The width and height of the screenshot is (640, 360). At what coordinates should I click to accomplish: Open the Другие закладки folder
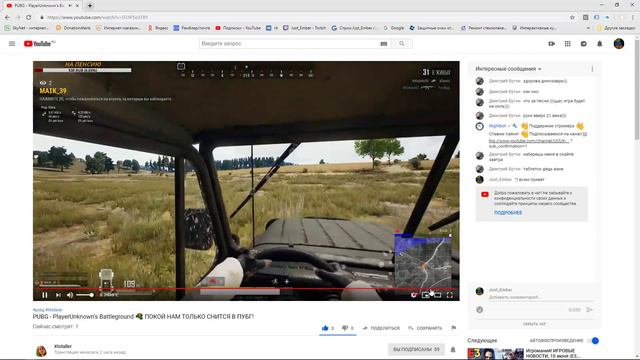(x=616, y=28)
